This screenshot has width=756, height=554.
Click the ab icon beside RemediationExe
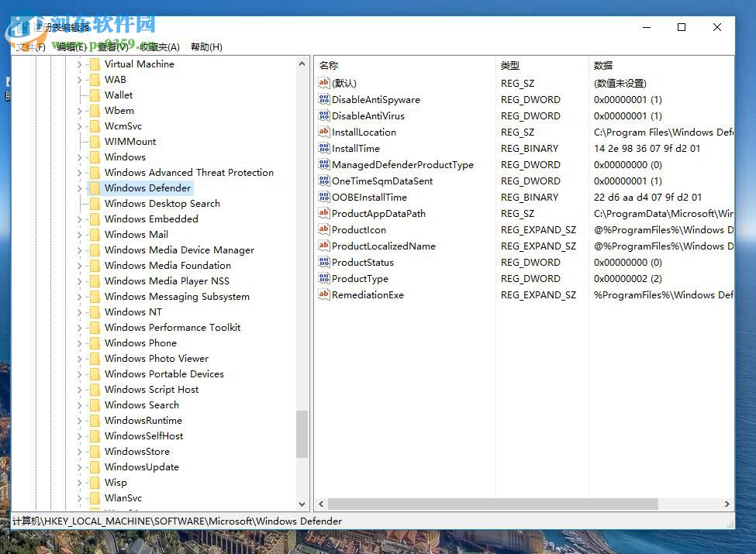point(323,294)
